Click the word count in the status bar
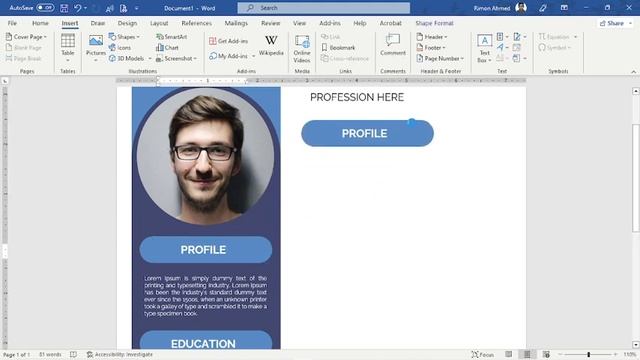Screen dimensions: 640x360 tap(50, 355)
